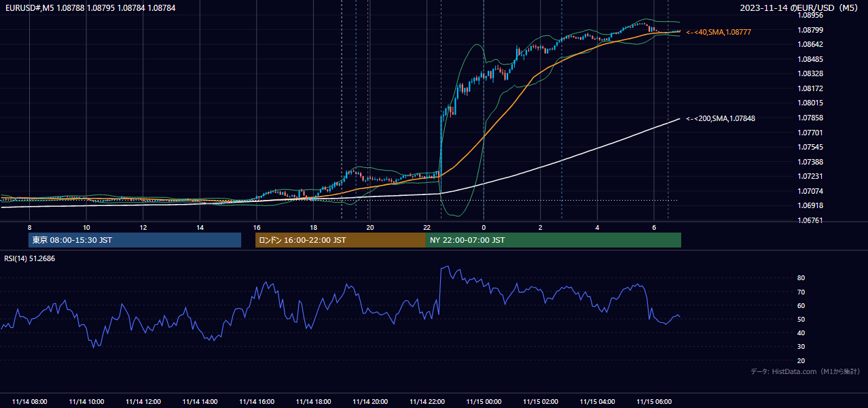Viewport: 868px width, 408px height.
Task: Click the orange 40 SMA label 1.08777
Action: [719, 32]
